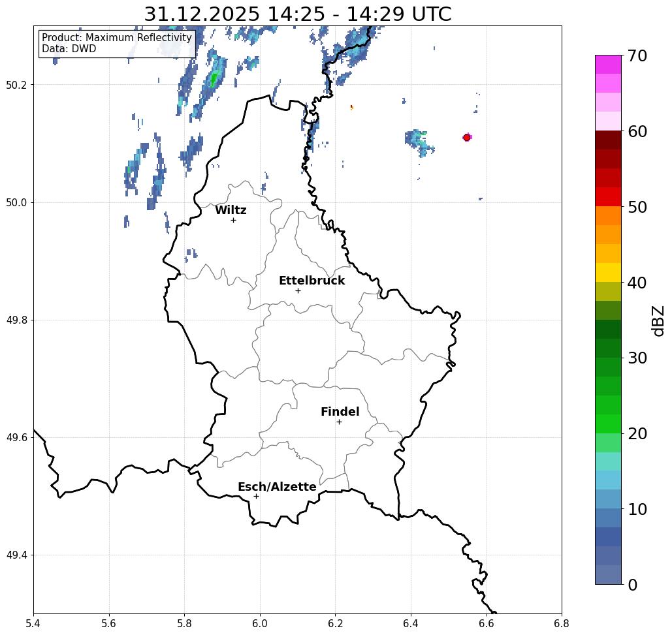The height and width of the screenshot is (635, 672).
Task: Click the dBZ colorbar axis label
Action: pyautogui.click(x=658, y=320)
